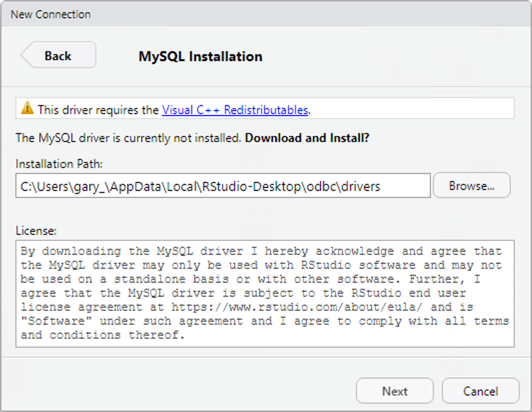This screenshot has width=532, height=412.
Task: Click "This driver requires the" warning text
Action: [98, 110]
